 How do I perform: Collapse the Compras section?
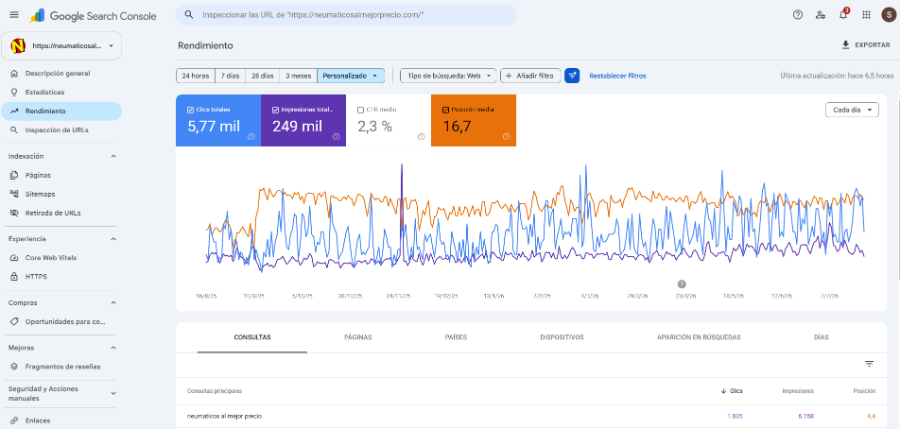click(x=113, y=303)
